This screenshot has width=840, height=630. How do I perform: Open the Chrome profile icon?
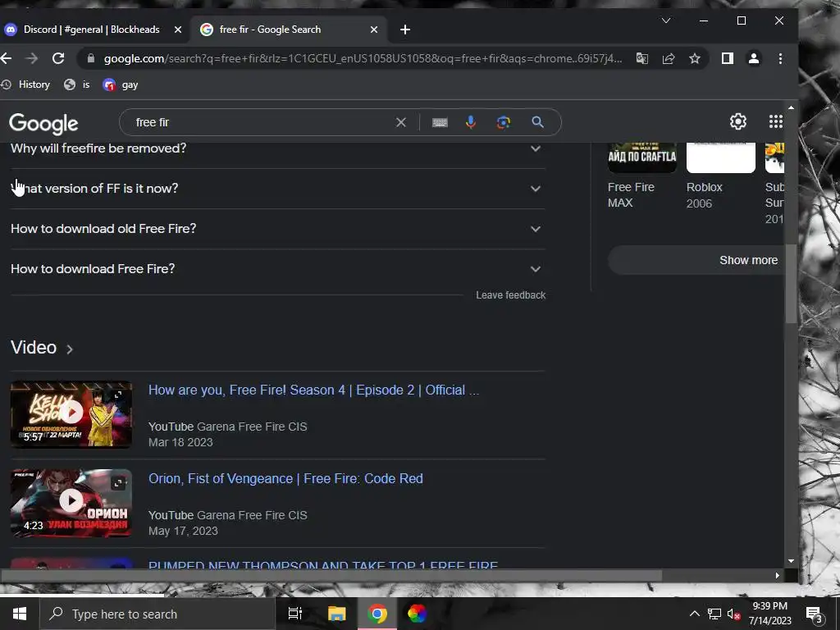point(753,58)
